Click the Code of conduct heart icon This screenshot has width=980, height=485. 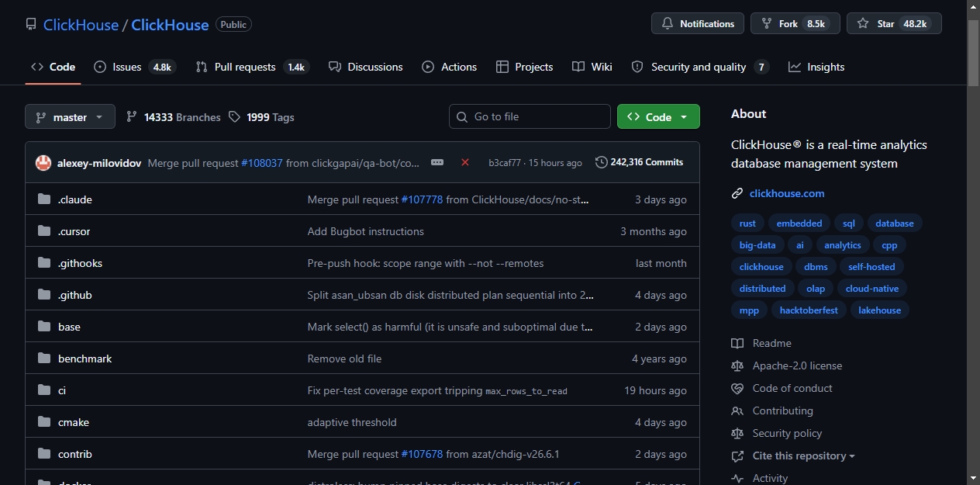[x=737, y=388]
